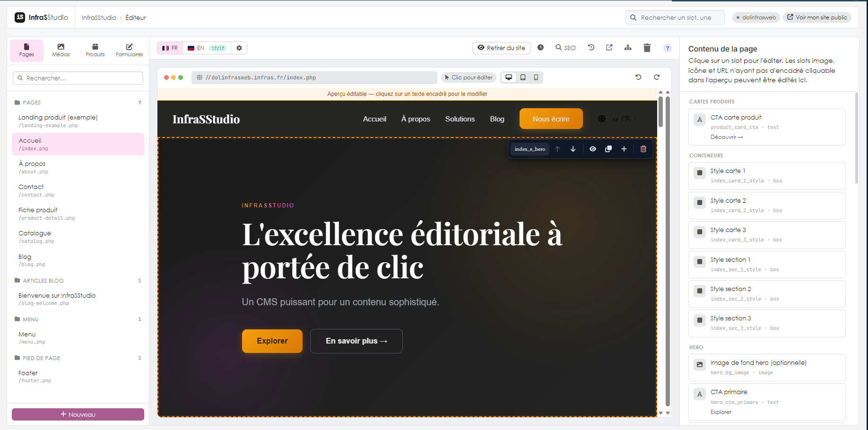Duplicate the index_e_hero section
The width and height of the screenshot is (868, 430).
(608, 149)
